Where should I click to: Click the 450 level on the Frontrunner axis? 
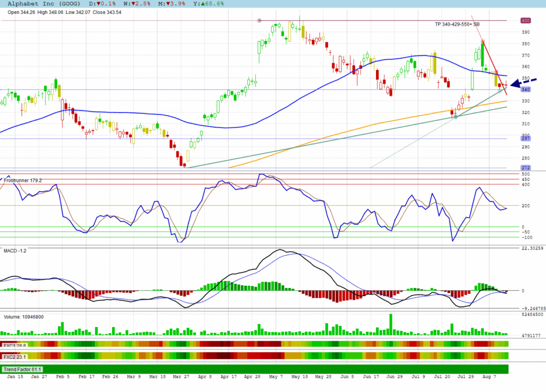click(x=525, y=179)
